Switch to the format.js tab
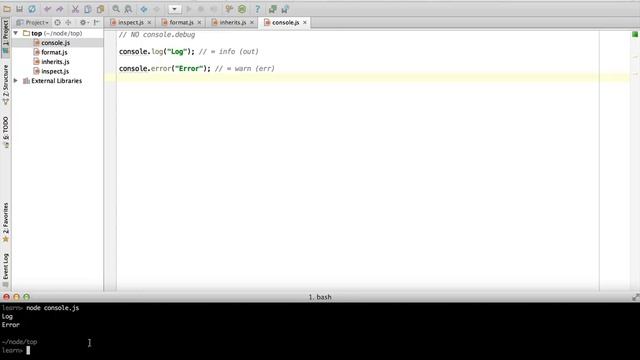Image resolution: width=640 pixels, height=360 pixels. pos(181,22)
